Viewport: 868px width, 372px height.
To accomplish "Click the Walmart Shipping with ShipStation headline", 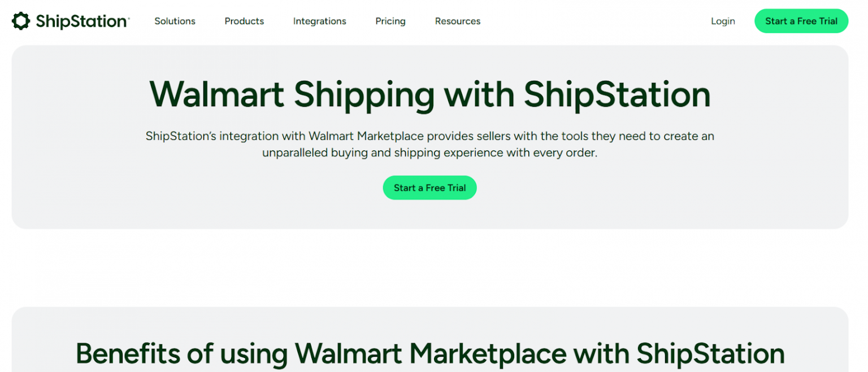I will (x=429, y=94).
